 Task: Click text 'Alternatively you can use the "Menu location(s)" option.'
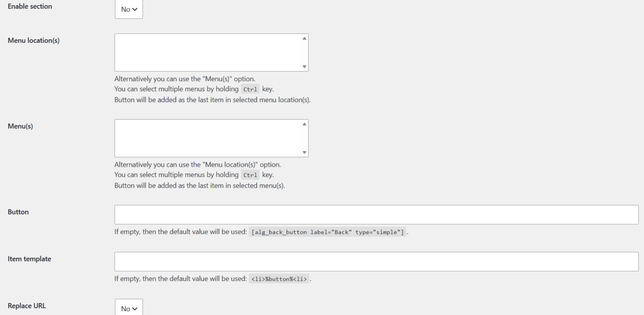coord(197,164)
